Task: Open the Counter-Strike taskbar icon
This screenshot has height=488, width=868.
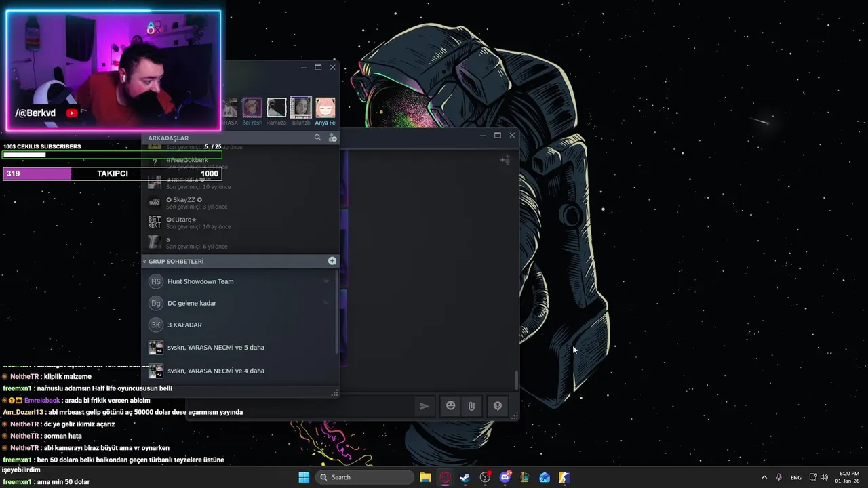Action: 564,477
